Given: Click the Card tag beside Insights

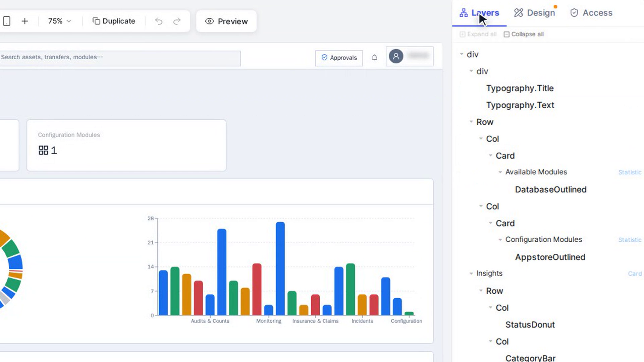Looking at the screenshot, I should [635, 274].
